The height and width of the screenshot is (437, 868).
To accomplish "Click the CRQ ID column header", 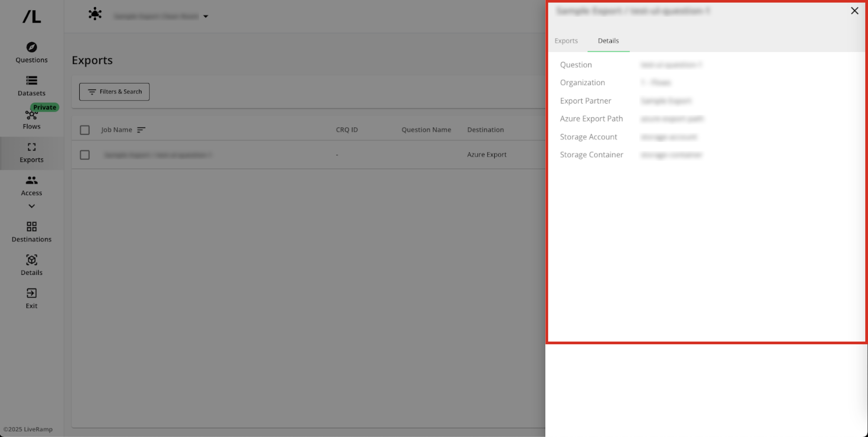I will tap(347, 130).
